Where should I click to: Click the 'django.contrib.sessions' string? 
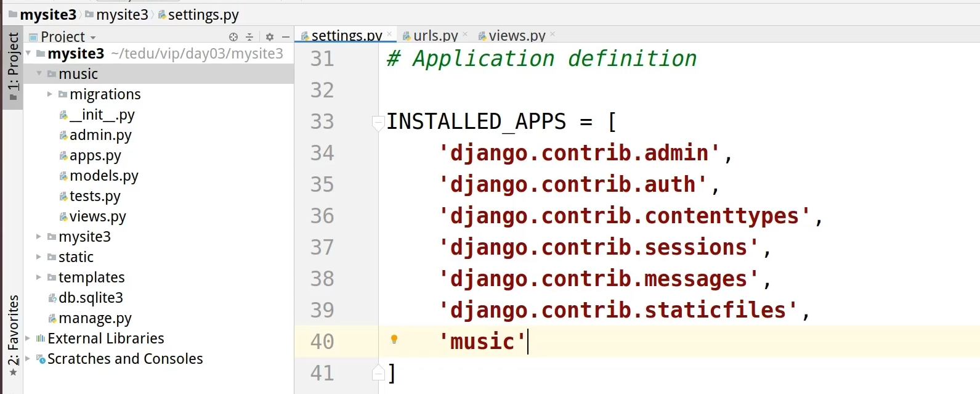(x=598, y=247)
